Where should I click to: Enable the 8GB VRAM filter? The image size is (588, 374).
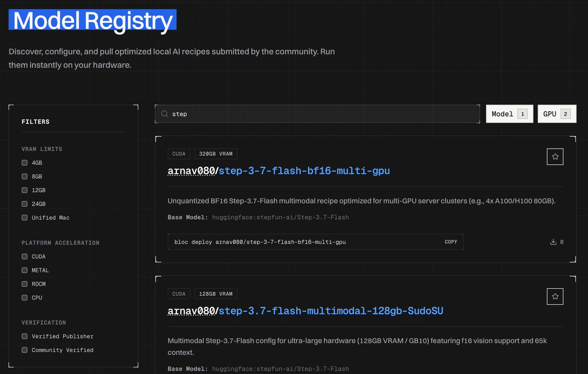24,176
